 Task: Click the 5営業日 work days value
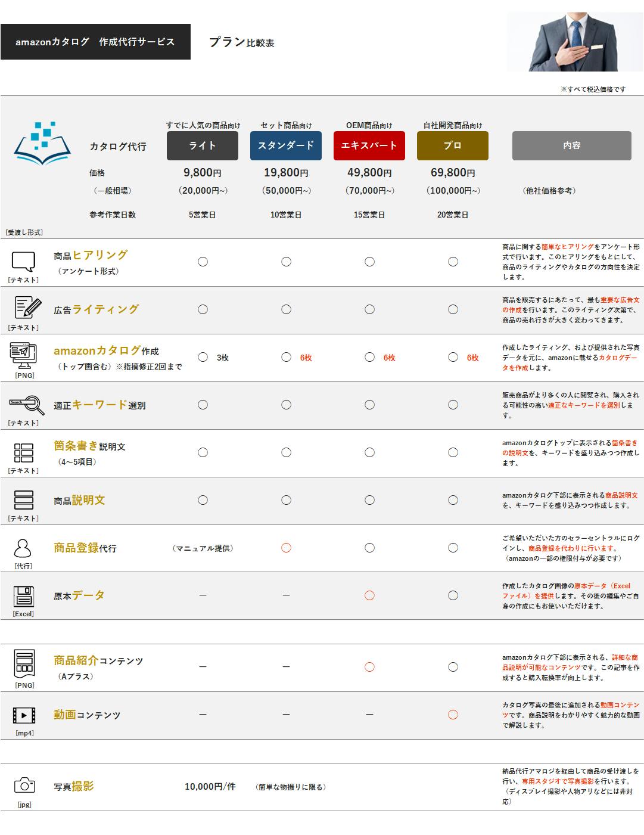(203, 215)
